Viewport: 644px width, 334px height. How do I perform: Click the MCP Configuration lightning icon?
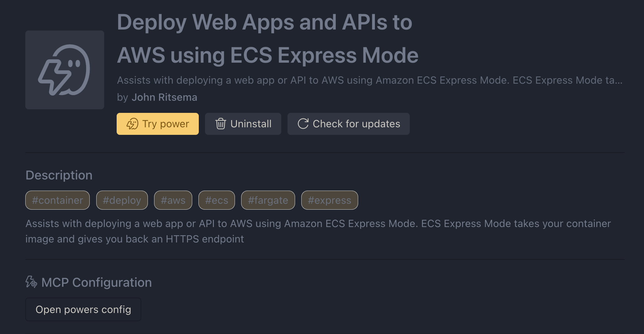pyautogui.click(x=31, y=282)
